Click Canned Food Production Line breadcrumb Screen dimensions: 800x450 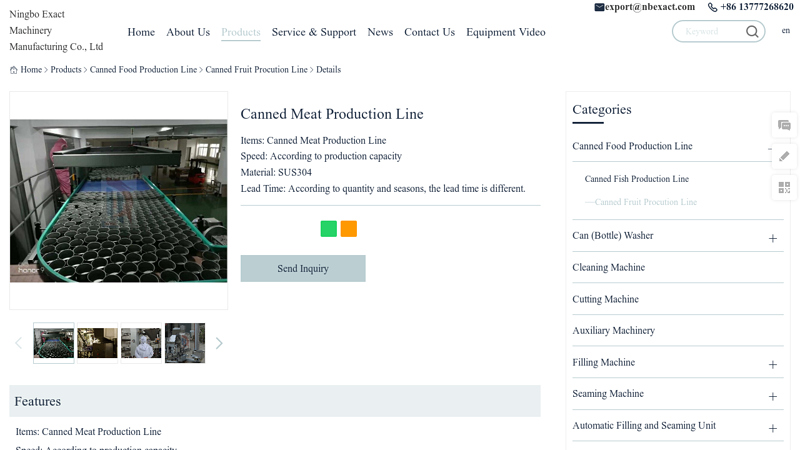(x=143, y=69)
